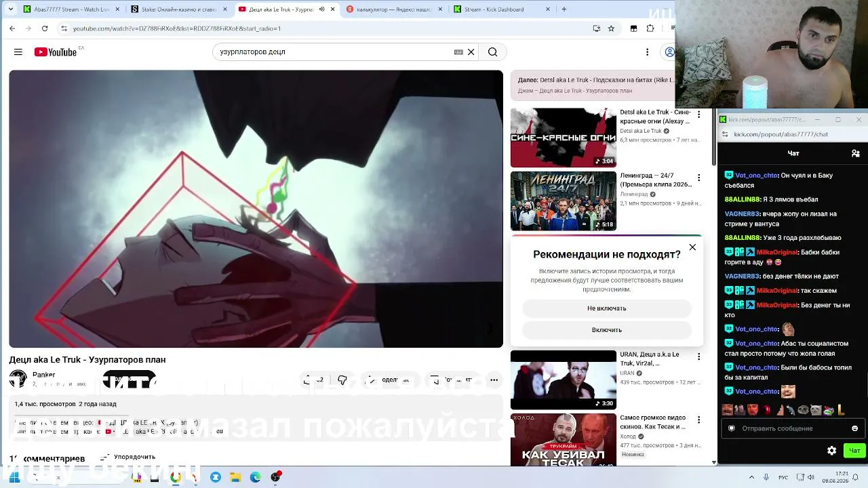Mute the playing YouTube tab speaker icon
The height and width of the screenshot is (488, 868).
[x=321, y=9]
